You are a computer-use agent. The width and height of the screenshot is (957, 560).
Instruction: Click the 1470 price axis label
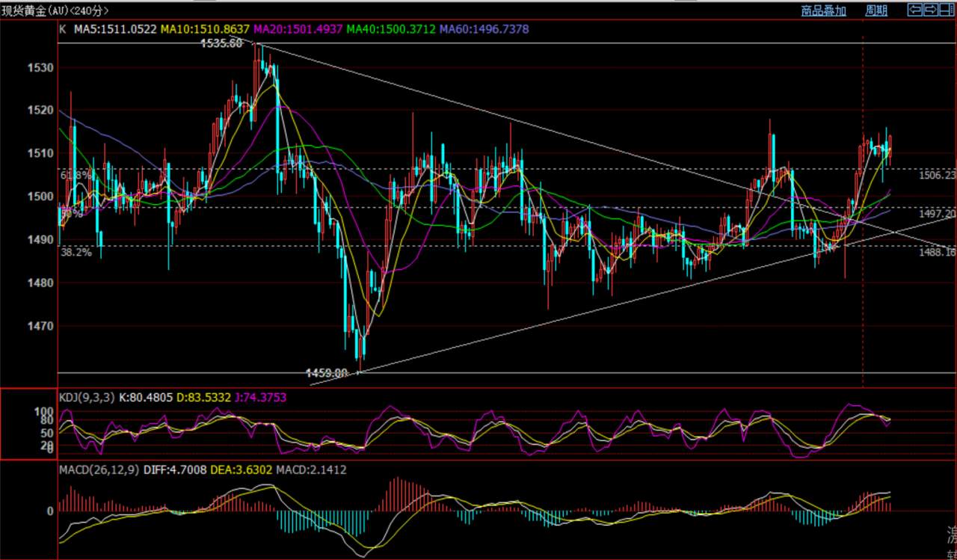tap(42, 326)
